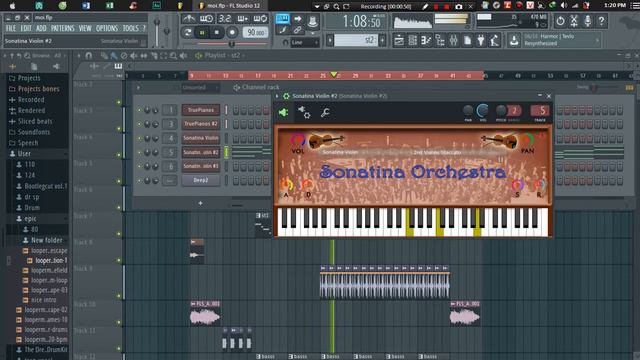Image resolution: width=640 pixels, height=360 pixels.
Task: Toggle the green plugin editor icon
Action: 283,112
